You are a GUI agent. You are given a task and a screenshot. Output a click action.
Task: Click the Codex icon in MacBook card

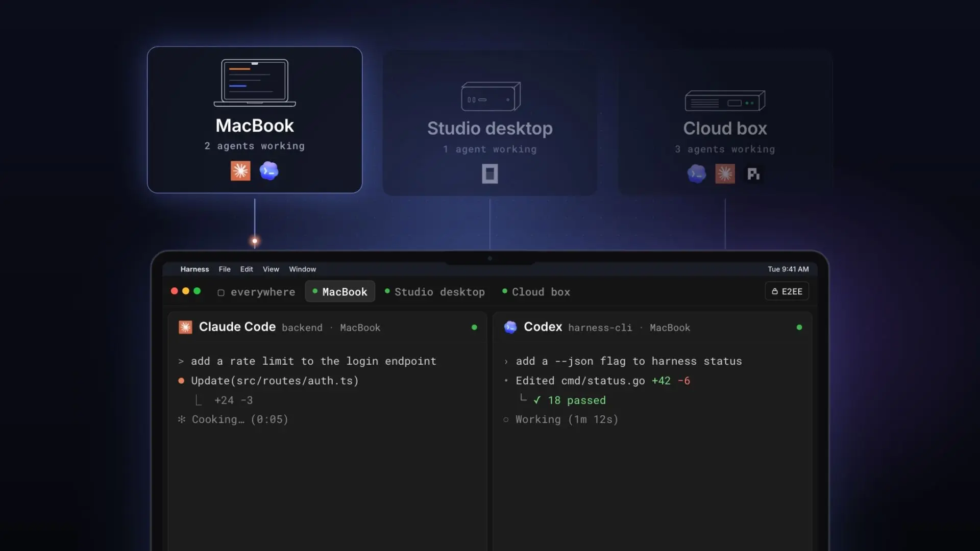coord(269,171)
